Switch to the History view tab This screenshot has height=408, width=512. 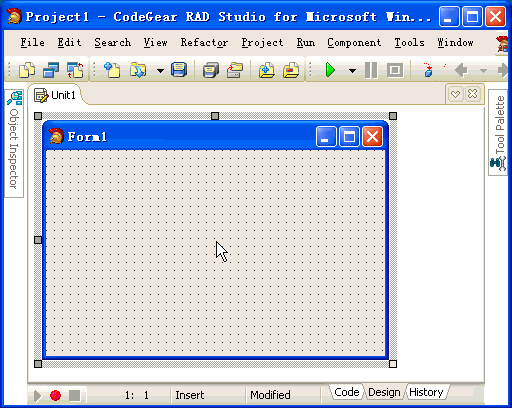point(426,392)
